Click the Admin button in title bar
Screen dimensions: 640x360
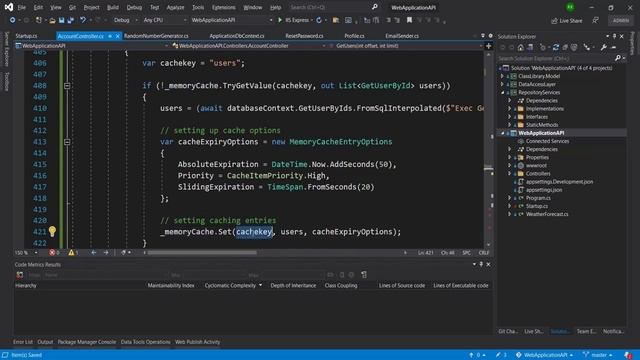coord(621,20)
